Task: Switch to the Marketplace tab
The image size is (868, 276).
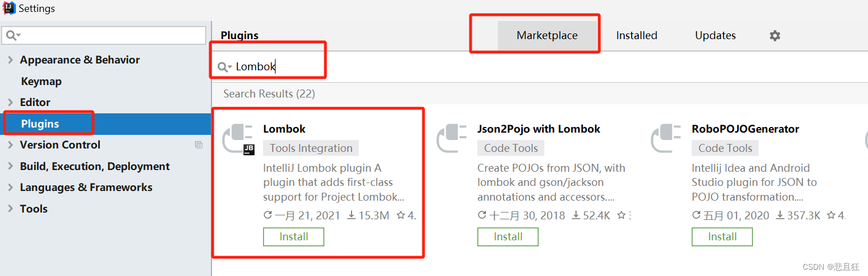Action: tap(547, 36)
